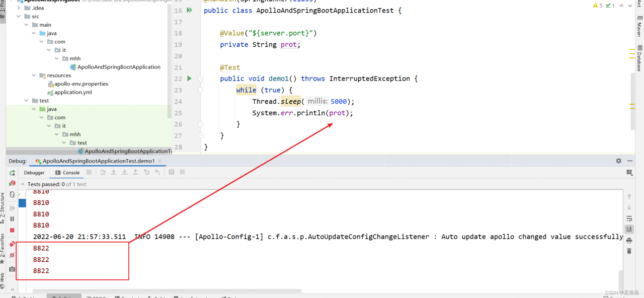Run to cursor debugger icon
The image size is (644, 298).
pos(157,172)
